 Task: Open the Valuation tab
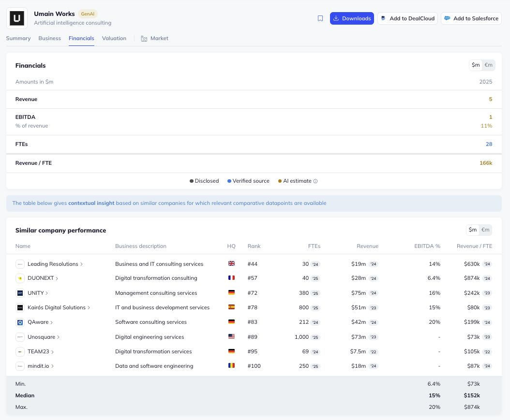pyautogui.click(x=114, y=38)
